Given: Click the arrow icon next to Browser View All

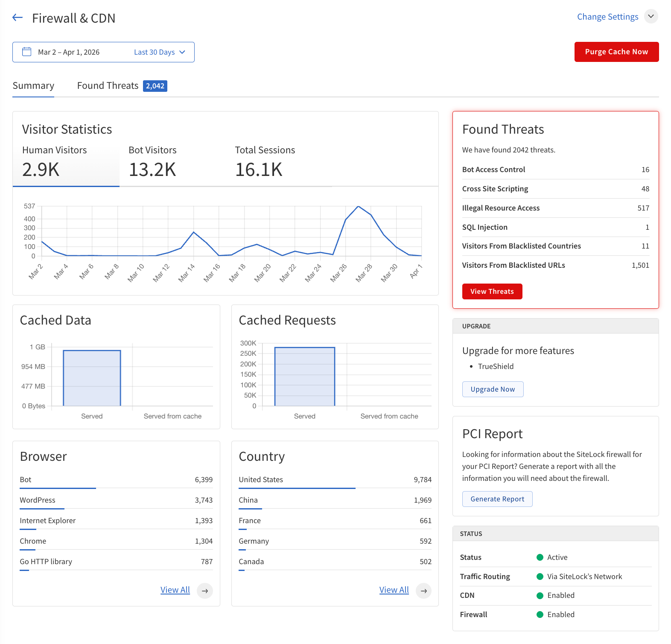Looking at the screenshot, I should [x=205, y=591].
